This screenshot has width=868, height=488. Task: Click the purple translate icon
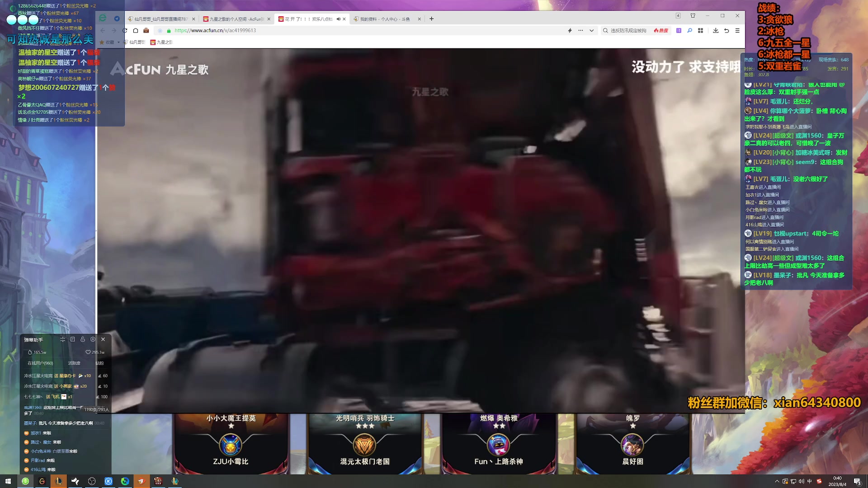679,31
